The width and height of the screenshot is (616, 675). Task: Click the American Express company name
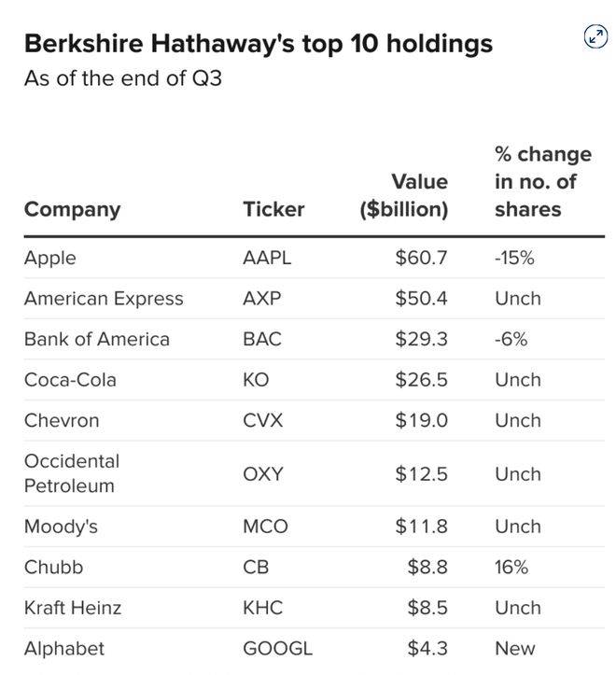coord(104,299)
